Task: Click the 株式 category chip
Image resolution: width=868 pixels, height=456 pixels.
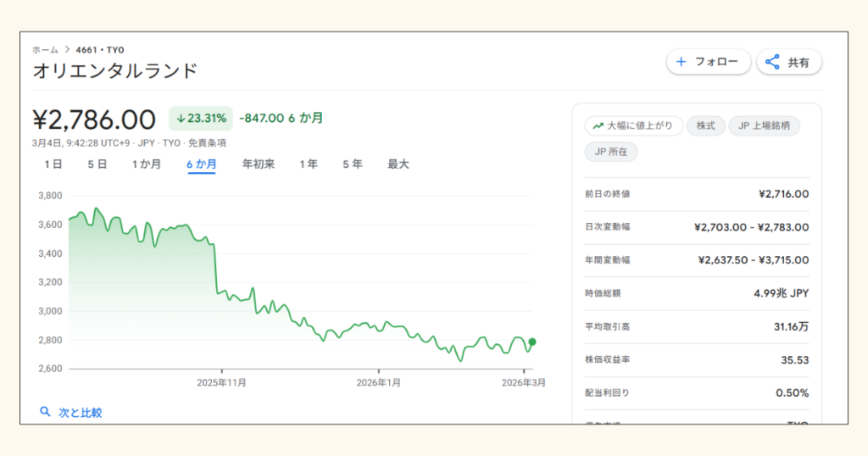Action: coord(705,126)
